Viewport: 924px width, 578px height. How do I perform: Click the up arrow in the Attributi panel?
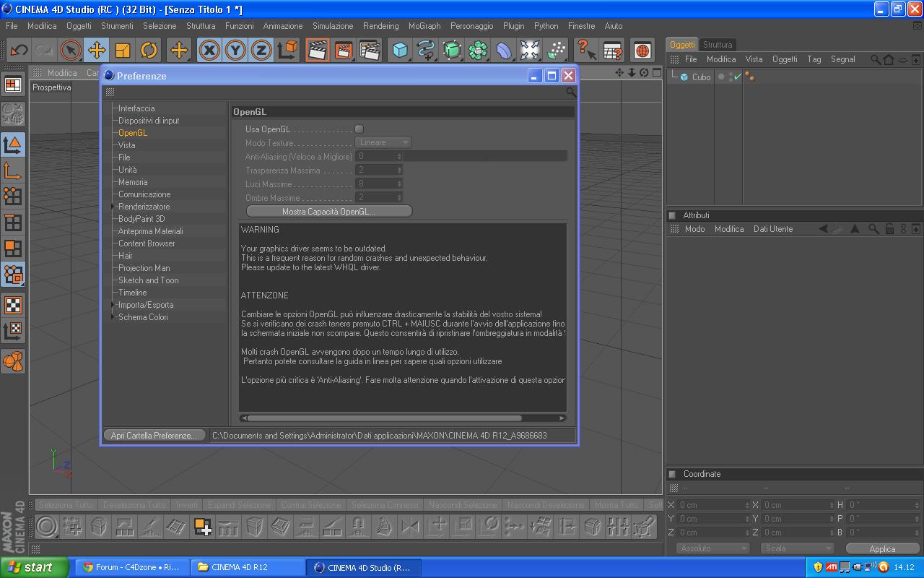click(855, 229)
